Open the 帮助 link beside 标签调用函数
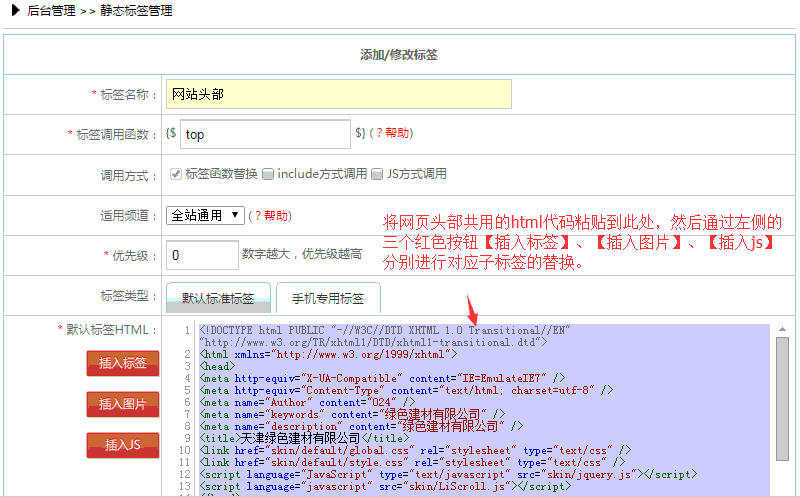Screen dimensions: 800x497 click(397, 133)
